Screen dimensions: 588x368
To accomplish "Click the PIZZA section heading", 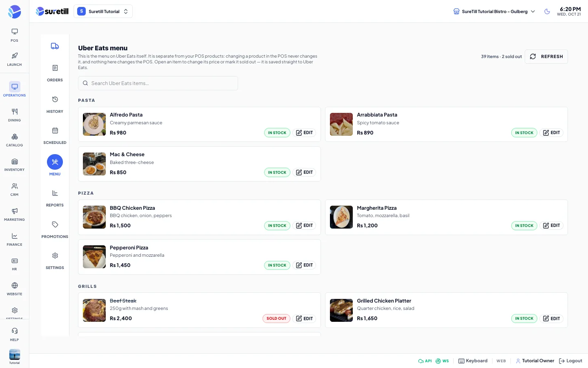I will point(86,193).
